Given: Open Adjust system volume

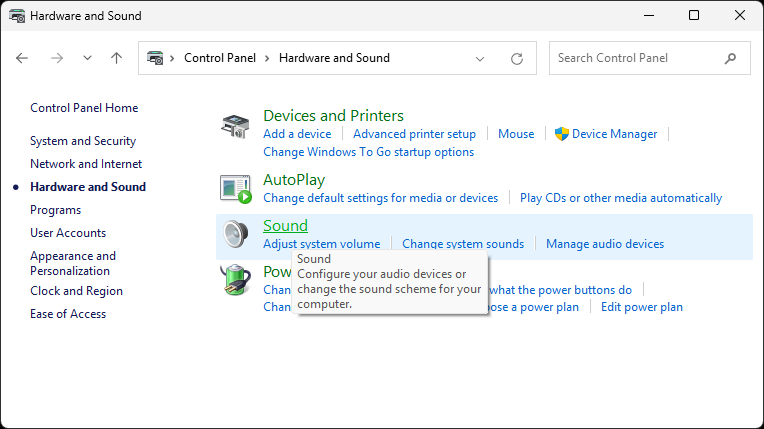Looking at the screenshot, I should [321, 244].
